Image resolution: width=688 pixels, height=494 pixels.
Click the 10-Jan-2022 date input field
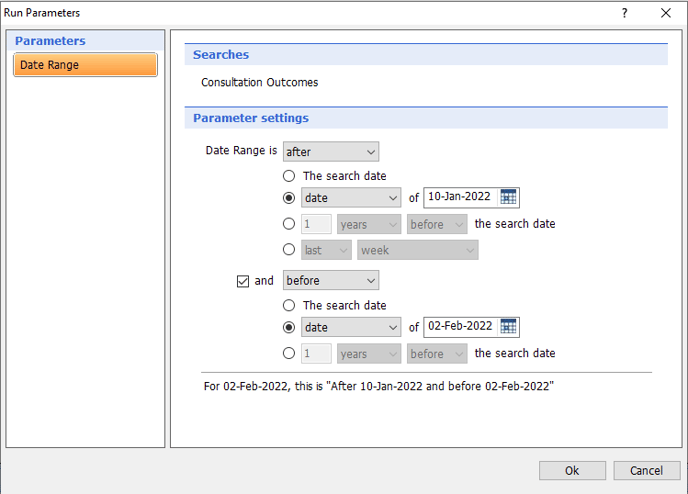460,198
